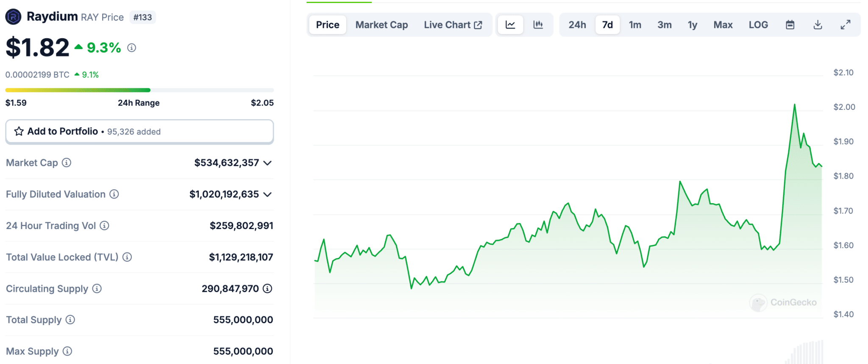Switch to candlestick chart icon
The width and height of the screenshot is (868, 364).
click(x=538, y=25)
